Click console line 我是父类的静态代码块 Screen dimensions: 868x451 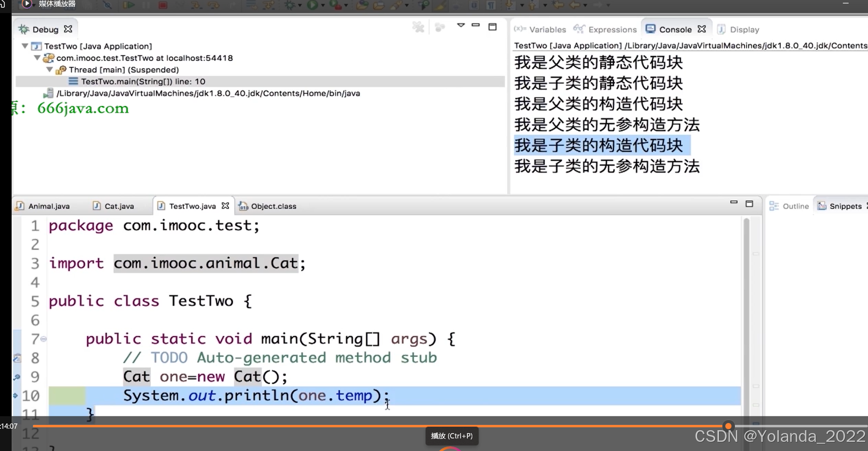599,62
